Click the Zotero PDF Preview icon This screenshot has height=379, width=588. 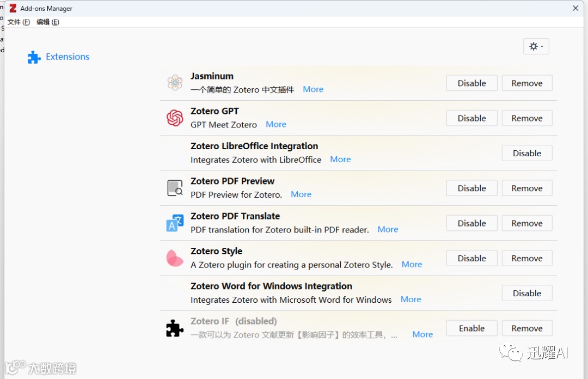point(175,188)
